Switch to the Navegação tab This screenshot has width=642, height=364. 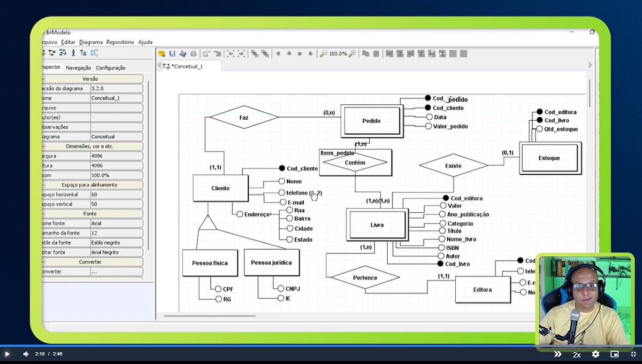tap(78, 67)
